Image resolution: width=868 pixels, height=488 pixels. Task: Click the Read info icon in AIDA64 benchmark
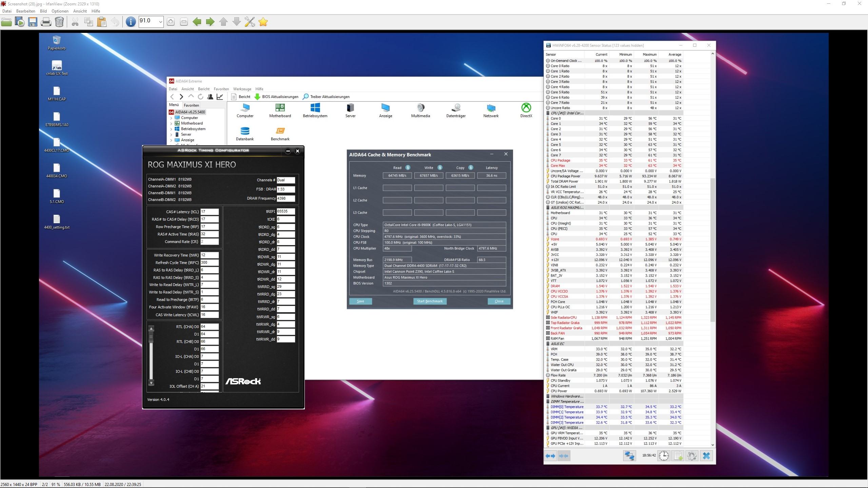[x=408, y=167]
